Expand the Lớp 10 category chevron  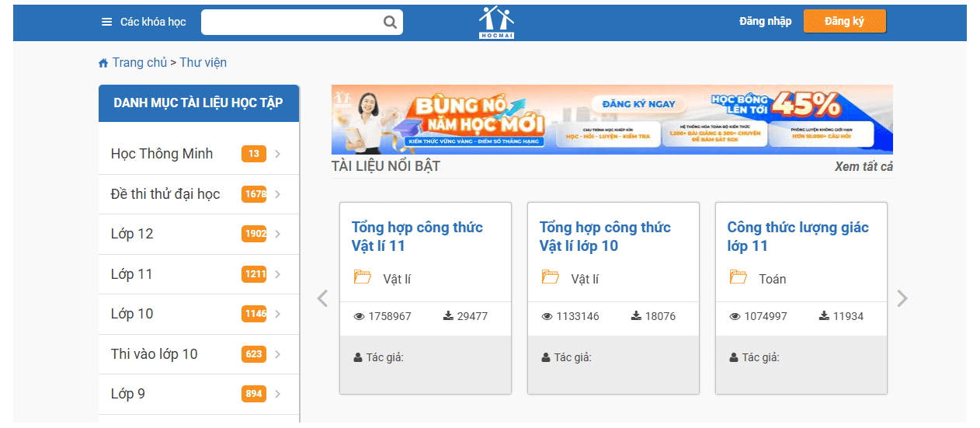278,314
